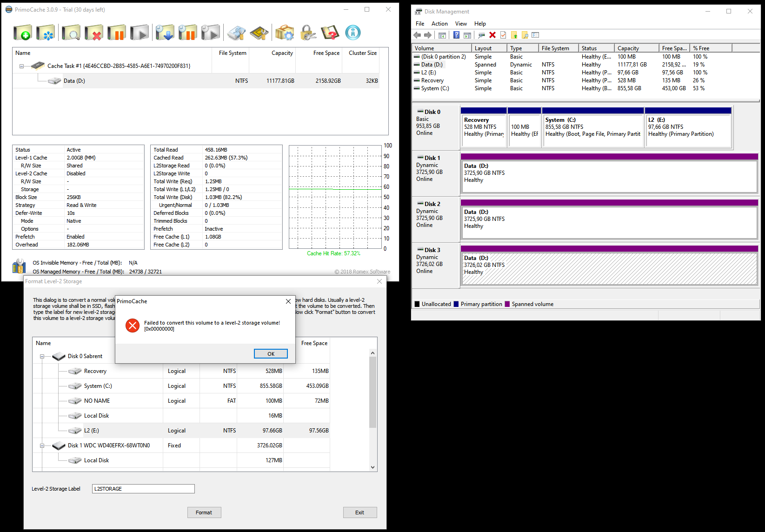The image size is (765, 532).
Task: Click the blue About info icon
Action: 353,33
